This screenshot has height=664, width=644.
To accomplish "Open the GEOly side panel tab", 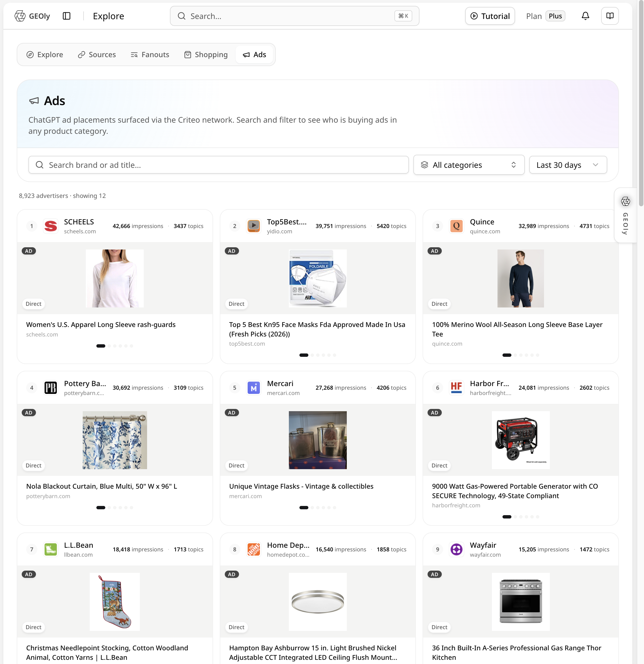I will tap(625, 215).
